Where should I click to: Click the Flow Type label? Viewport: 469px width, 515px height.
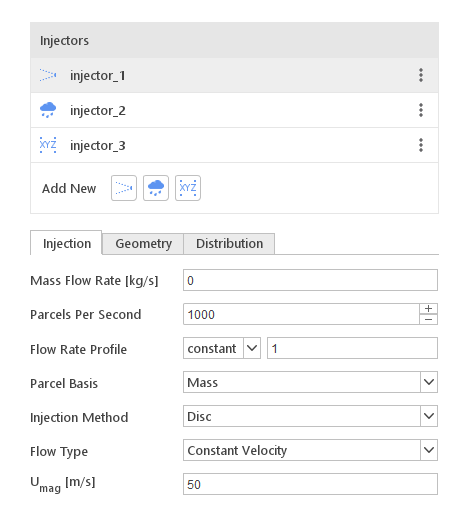tap(59, 451)
